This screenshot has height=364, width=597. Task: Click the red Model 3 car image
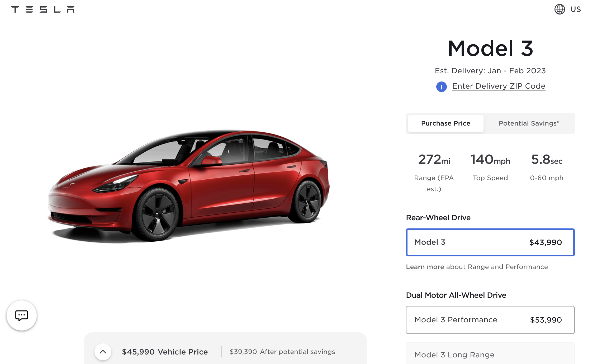(x=188, y=186)
